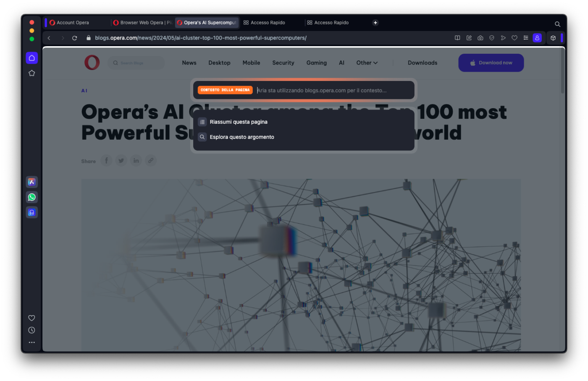Open Easy Setup sliders icon

pos(526,38)
